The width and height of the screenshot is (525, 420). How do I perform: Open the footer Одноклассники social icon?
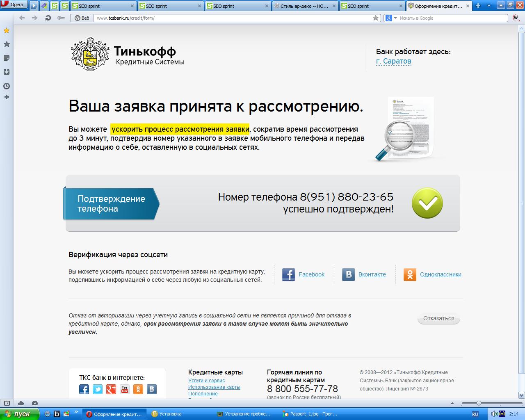[x=138, y=389]
